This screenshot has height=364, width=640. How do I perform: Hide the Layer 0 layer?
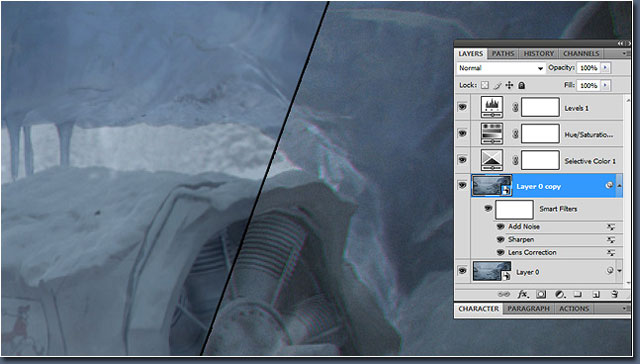pyautogui.click(x=462, y=271)
